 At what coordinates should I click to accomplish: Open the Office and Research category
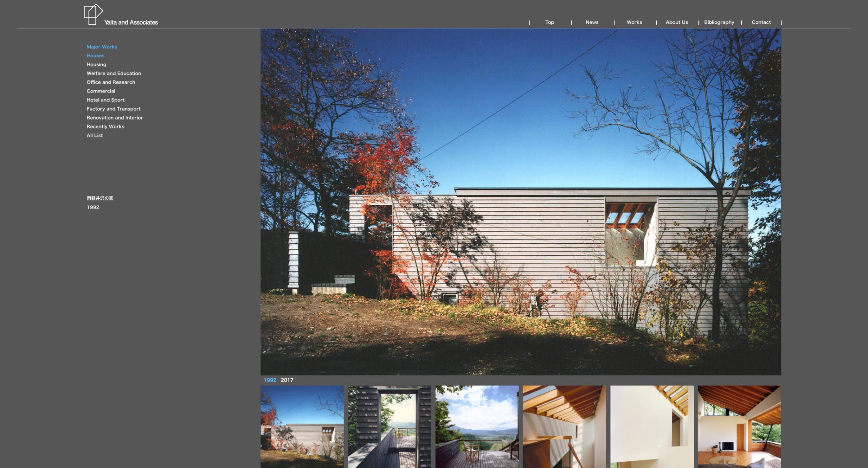pyautogui.click(x=111, y=82)
